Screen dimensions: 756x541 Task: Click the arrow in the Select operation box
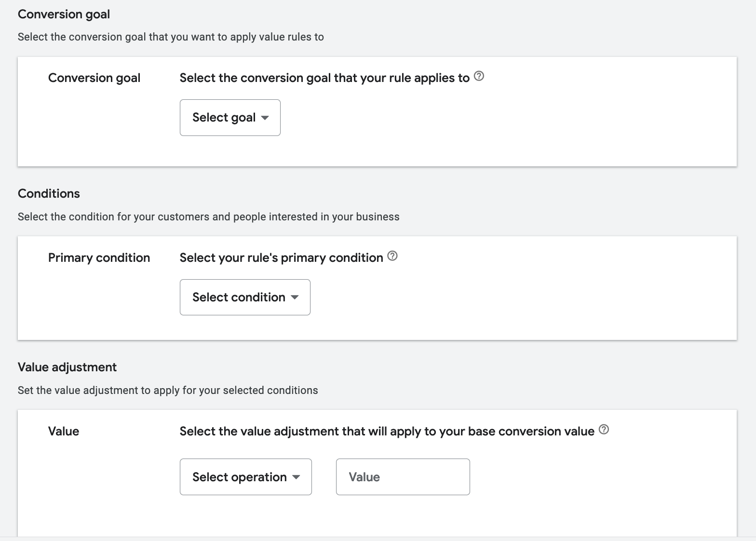click(296, 477)
